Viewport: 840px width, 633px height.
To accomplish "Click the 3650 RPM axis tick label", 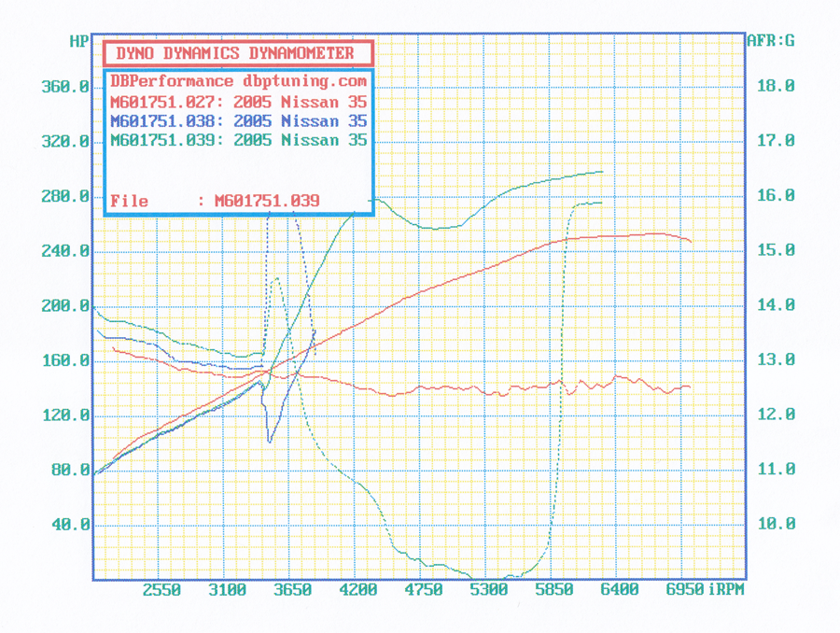I will [292, 590].
